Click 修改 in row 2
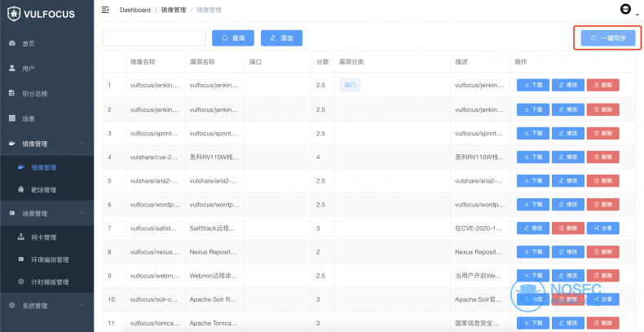The height and width of the screenshot is (332, 644). click(x=568, y=109)
